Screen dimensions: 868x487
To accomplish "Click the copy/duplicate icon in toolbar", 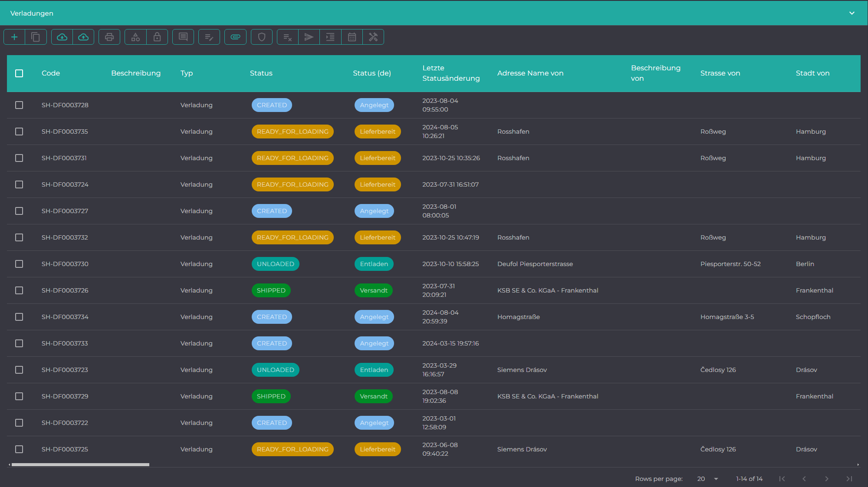I will pos(36,37).
